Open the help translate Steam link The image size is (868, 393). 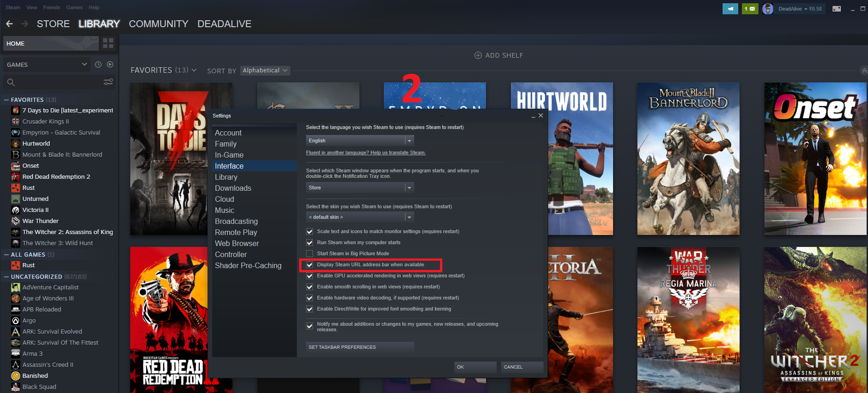(366, 153)
